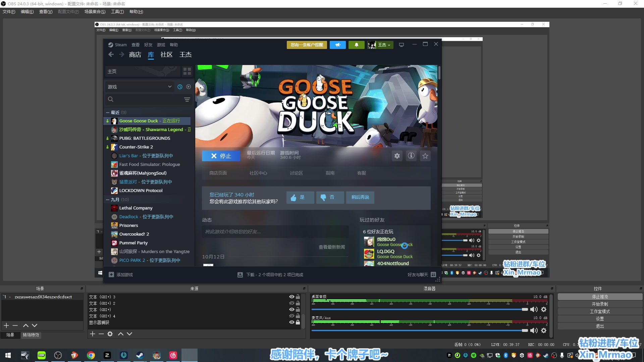644x362 pixels.
Task: Open source properties gear in Sources panel
Action: point(110,334)
